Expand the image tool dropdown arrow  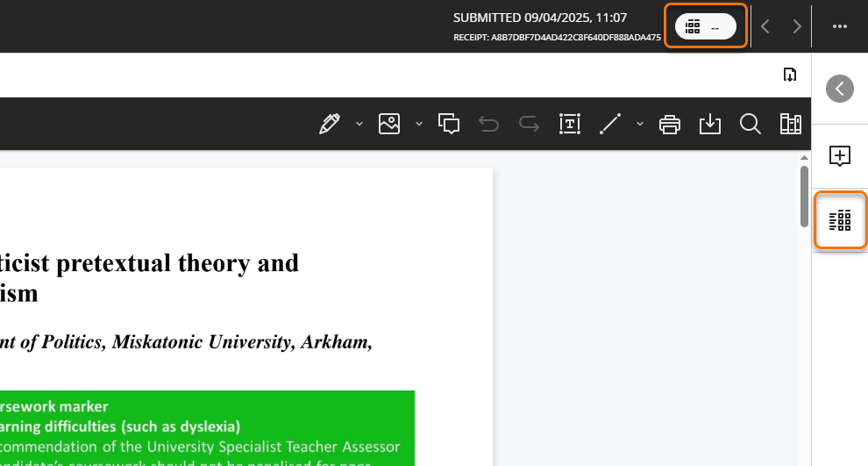(x=419, y=124)
